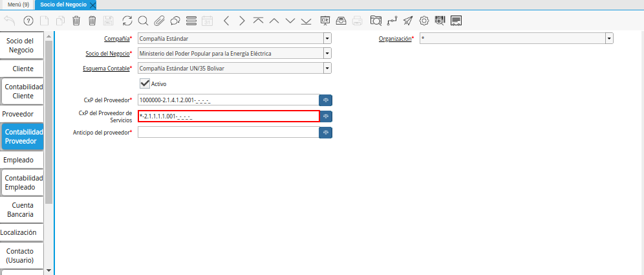Open the Contabilidad Empleado side tab
This screenshot has height=275, width=644.
click(x=23, y=182)
